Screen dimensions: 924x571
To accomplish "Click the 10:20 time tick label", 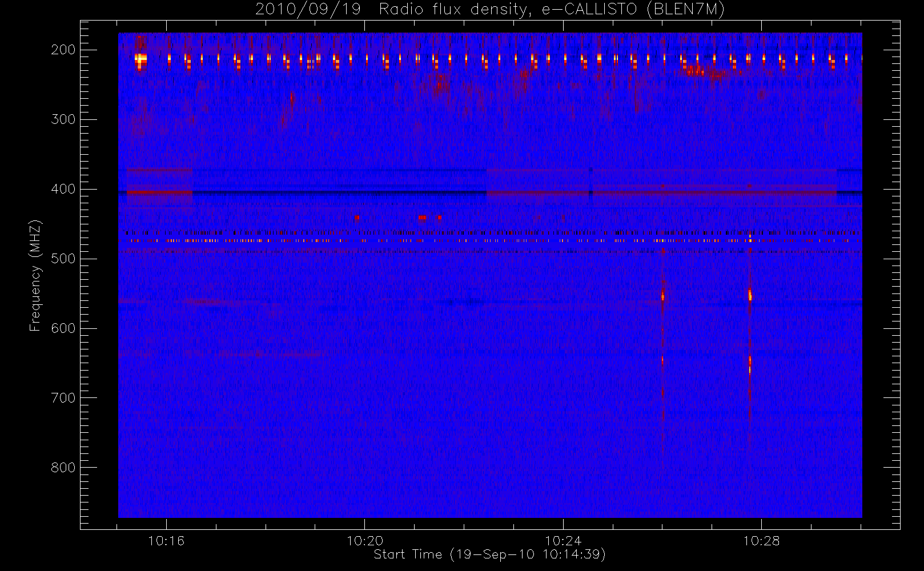I will click(365, 541).
